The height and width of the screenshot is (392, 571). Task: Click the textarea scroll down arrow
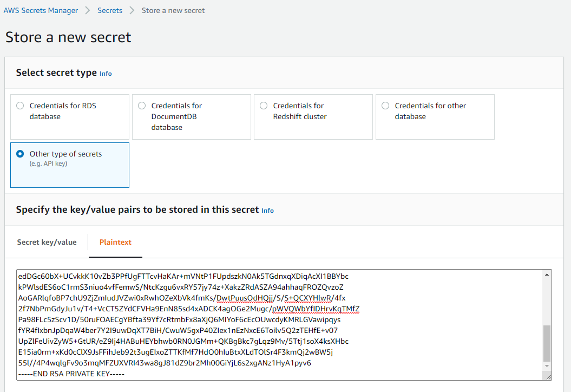(547, 366)
